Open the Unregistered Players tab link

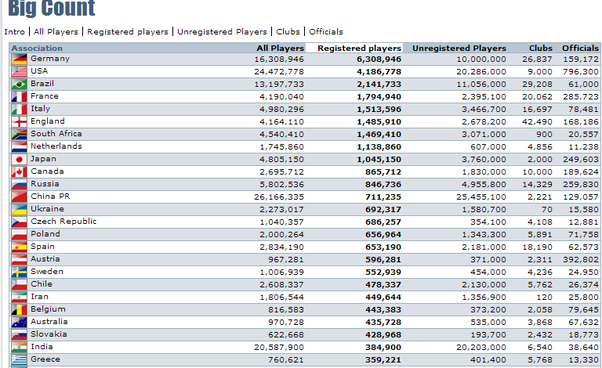[222, 32]
